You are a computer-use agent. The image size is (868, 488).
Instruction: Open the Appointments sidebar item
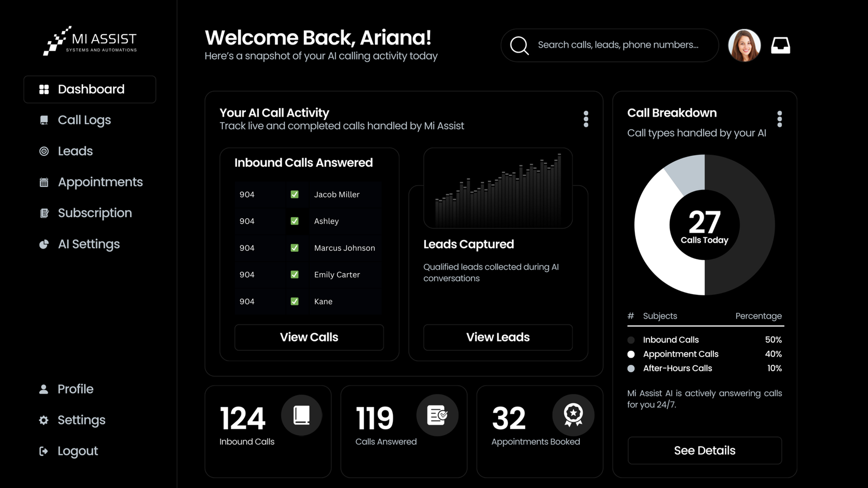click(100, 182)
